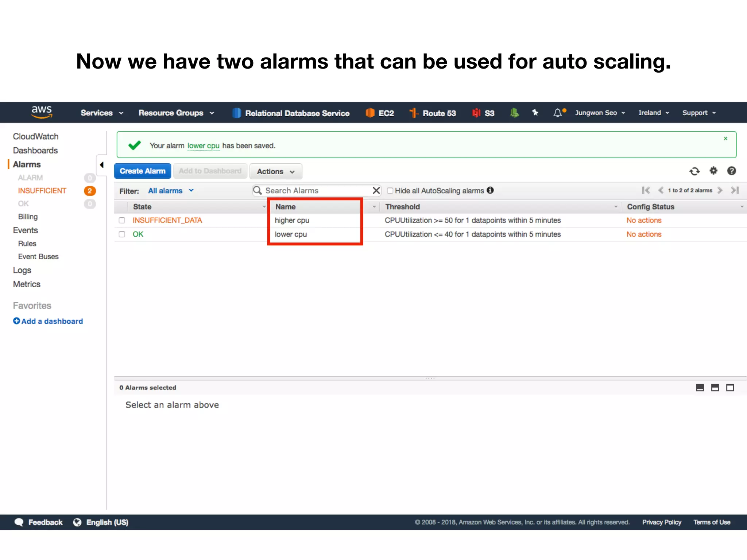747x560 pixels.
Task: Select Alarms in the sidebar
Action: 27,164
